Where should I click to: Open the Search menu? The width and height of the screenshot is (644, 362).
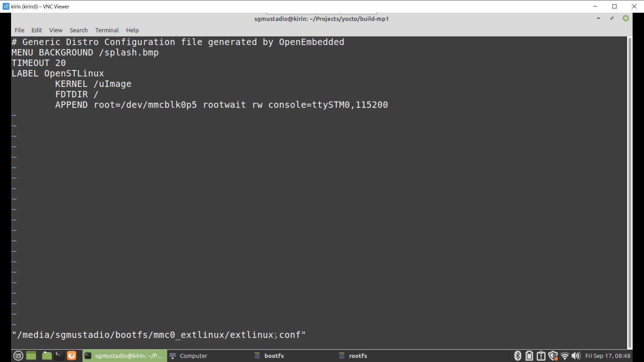point(78,30)
